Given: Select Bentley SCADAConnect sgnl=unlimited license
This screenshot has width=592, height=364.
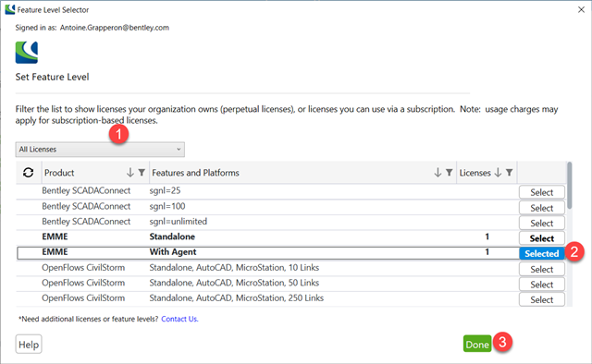Looking at the screenshot, I should point(542,223).
